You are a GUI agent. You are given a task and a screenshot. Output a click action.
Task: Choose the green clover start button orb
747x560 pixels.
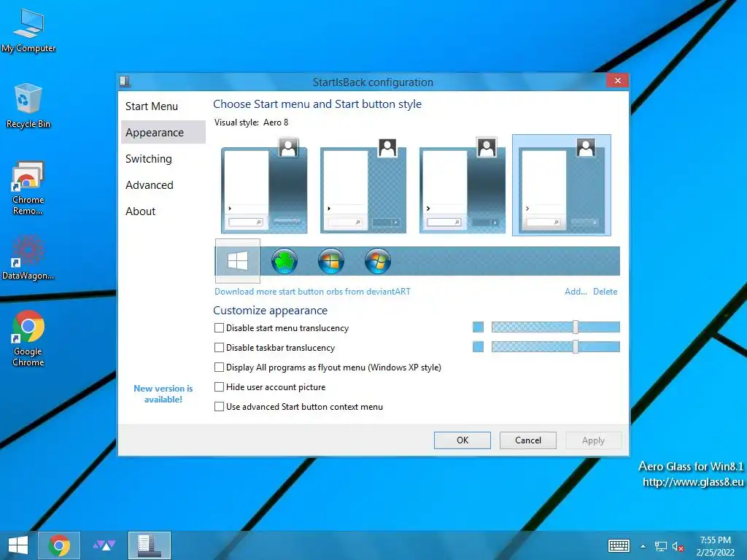click(x=285, y=261)
